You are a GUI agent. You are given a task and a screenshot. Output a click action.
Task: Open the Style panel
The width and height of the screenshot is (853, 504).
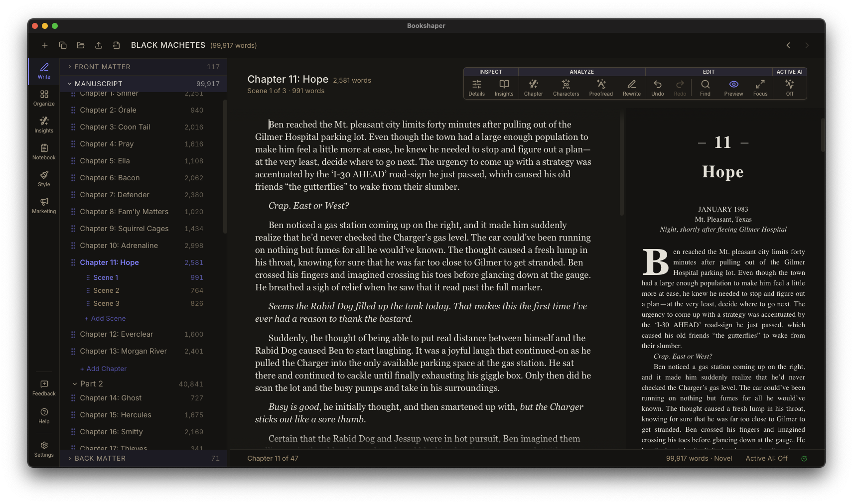(44, 178)
